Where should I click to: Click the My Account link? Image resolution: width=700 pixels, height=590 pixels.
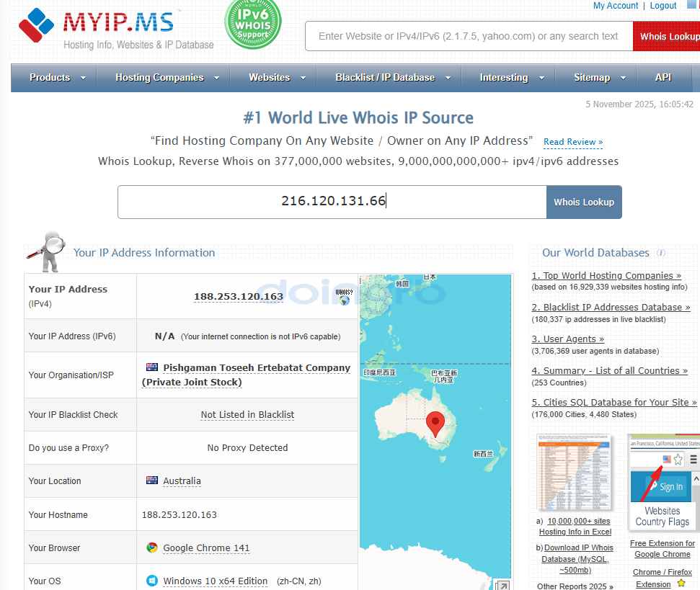tap(615, 6)
